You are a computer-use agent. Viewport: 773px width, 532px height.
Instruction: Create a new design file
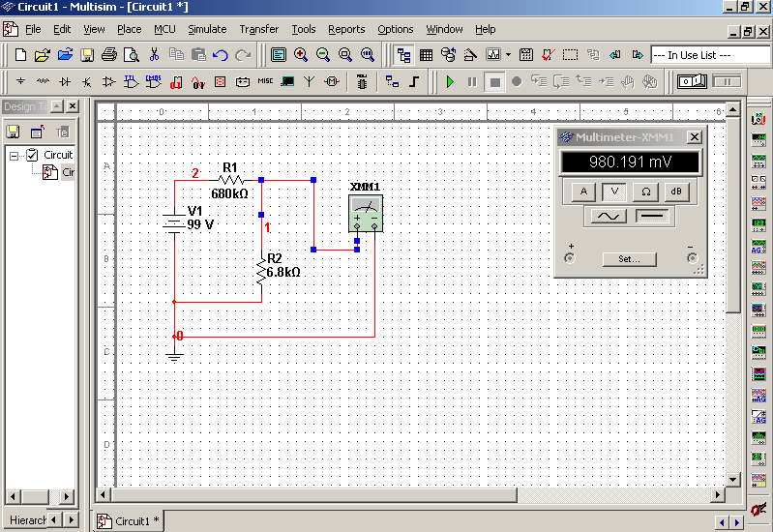click(x=20, y=55)
